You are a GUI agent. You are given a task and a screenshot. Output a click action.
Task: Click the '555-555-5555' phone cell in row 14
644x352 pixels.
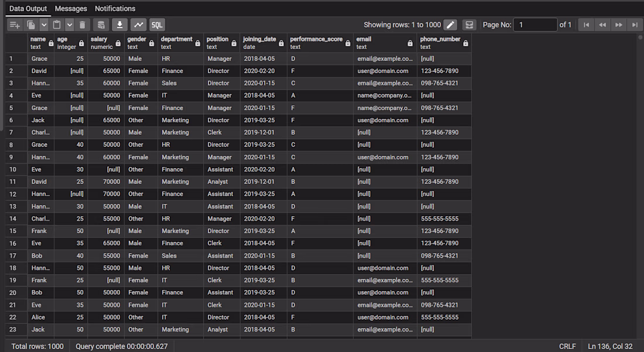click(444, 218)
